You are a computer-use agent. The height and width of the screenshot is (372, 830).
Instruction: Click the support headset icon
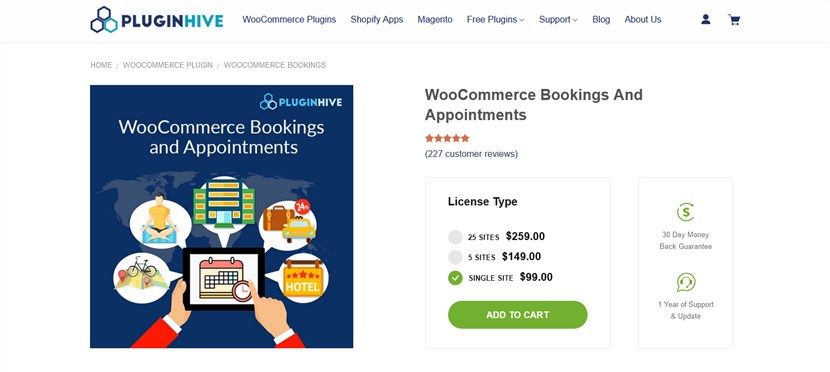pos(685,282)
